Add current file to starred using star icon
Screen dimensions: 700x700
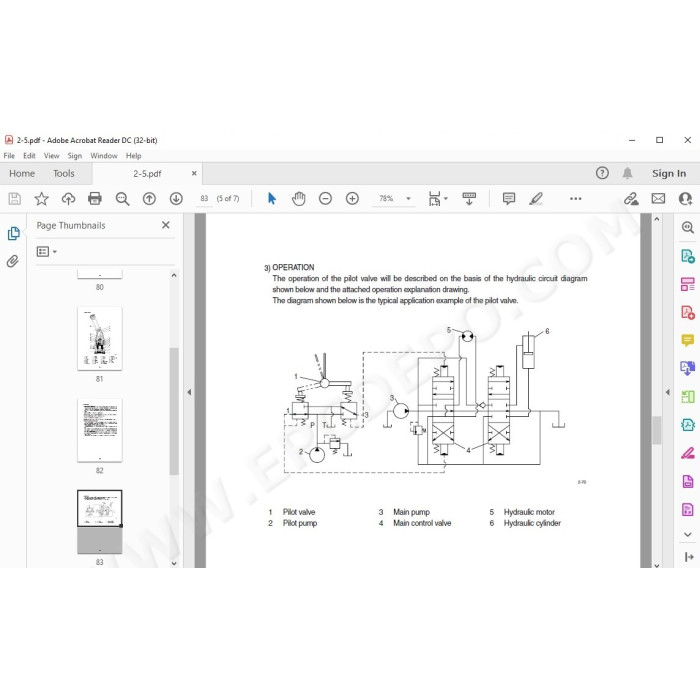(x=42, y=199)
